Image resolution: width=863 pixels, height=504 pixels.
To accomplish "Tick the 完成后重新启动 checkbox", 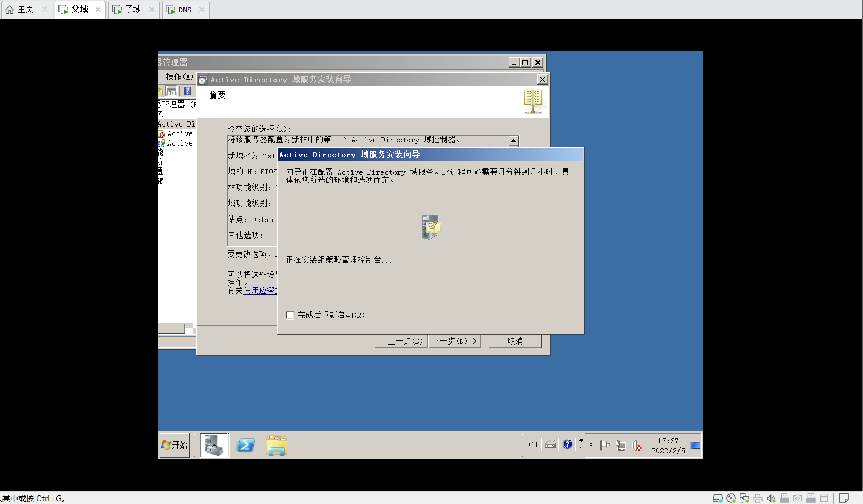I will pos(290,315).
